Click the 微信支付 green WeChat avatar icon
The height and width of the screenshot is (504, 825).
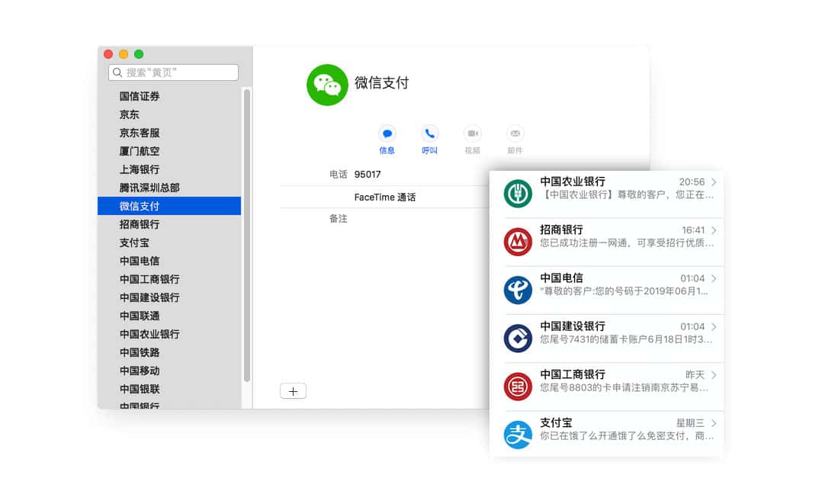(327, 85)
